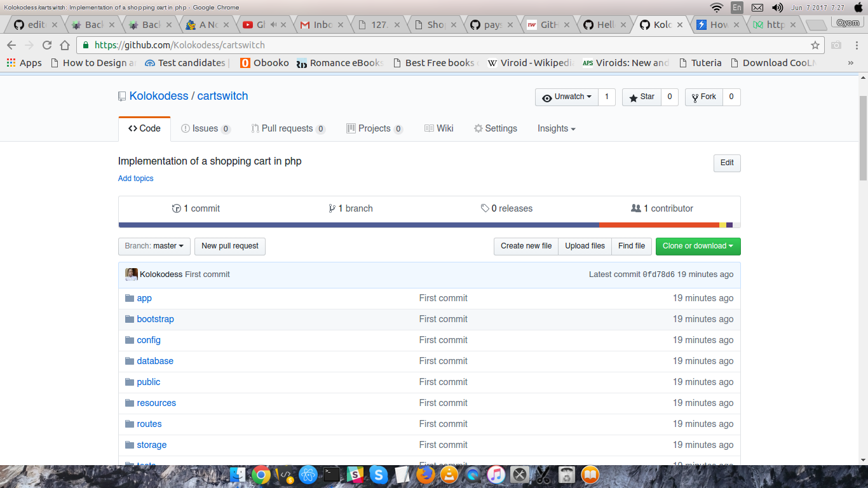Star the cartswitch repository
Viewport: 868px width, 488px height.
[642, 97]
